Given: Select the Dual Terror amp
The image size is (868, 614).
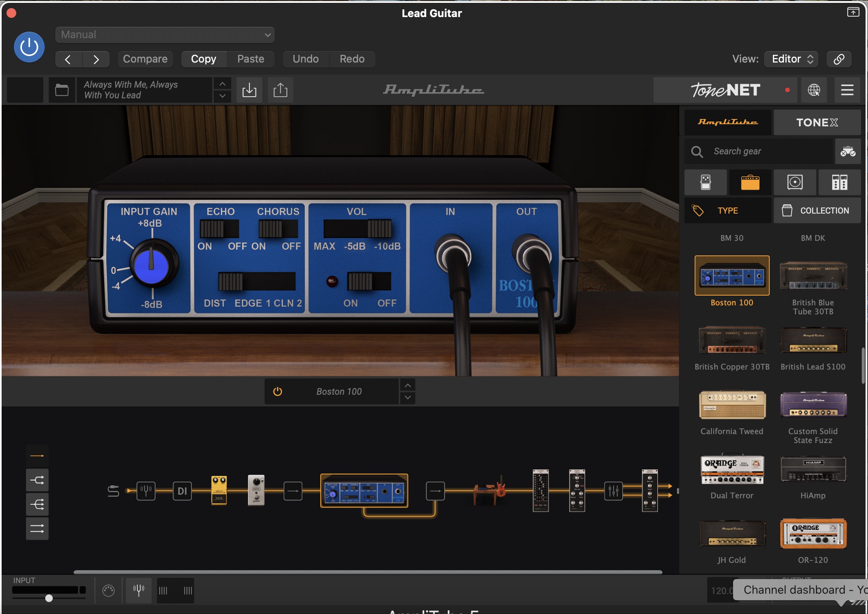Looking at the screenshot, I should pyautogui.click(x=732, y=469).
